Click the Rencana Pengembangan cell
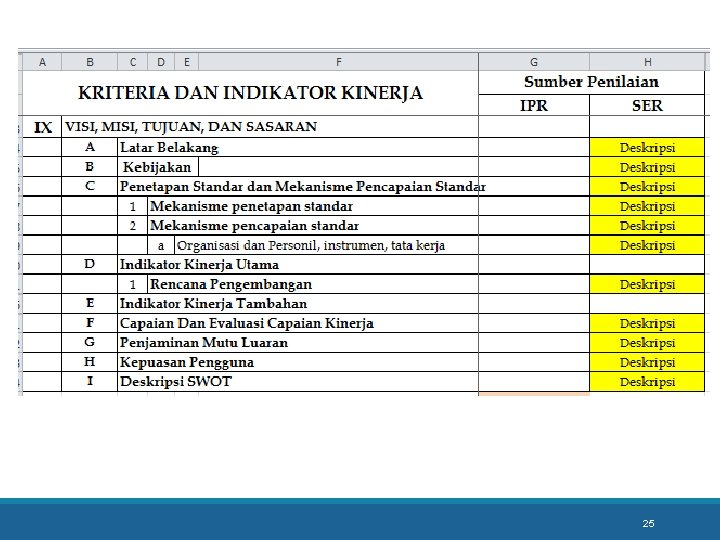This screenshot has height=540, width=720. pyautogui.click(x=313, y=284)
